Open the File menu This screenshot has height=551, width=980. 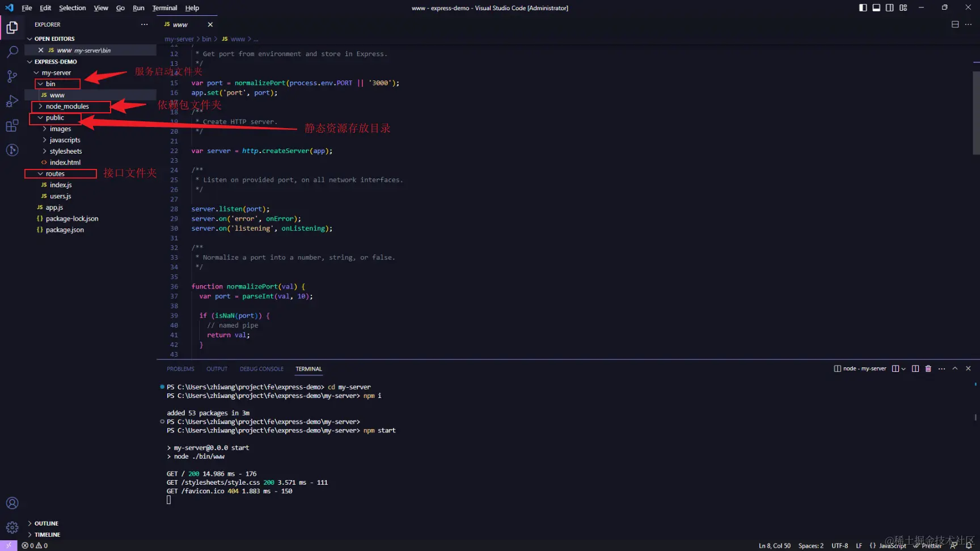pos(27,8)
